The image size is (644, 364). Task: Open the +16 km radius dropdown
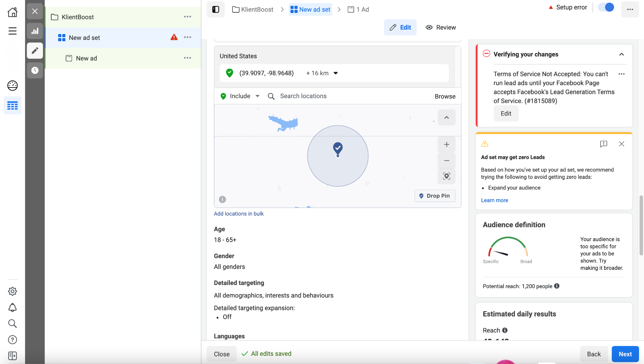click(x=322, y=73)
